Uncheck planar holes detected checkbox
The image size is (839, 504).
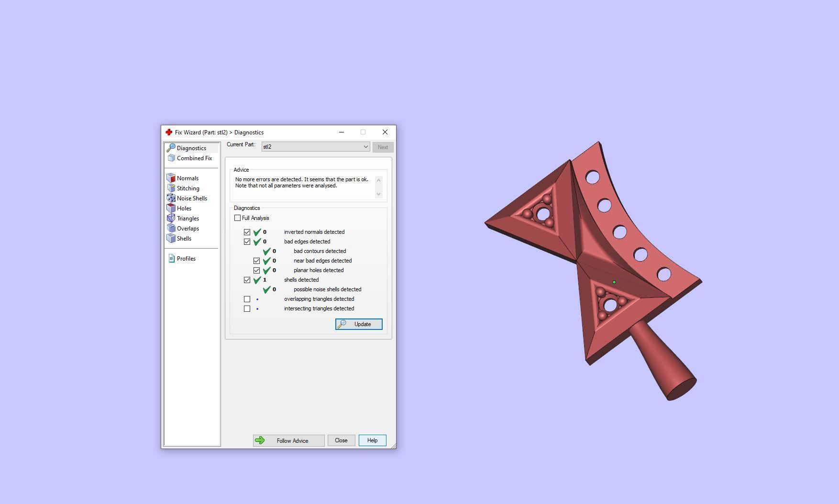pyautogui.click(x=256, y=271)
